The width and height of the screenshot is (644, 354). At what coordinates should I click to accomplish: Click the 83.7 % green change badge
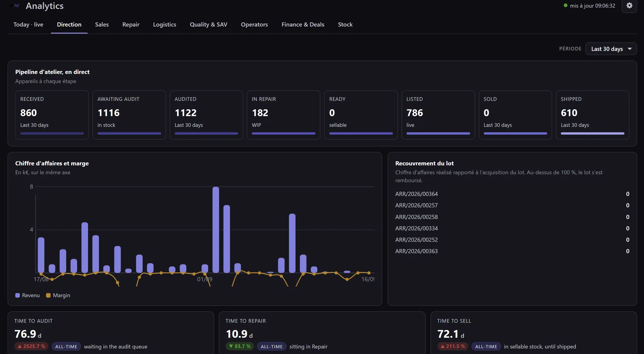click(240, 346)
